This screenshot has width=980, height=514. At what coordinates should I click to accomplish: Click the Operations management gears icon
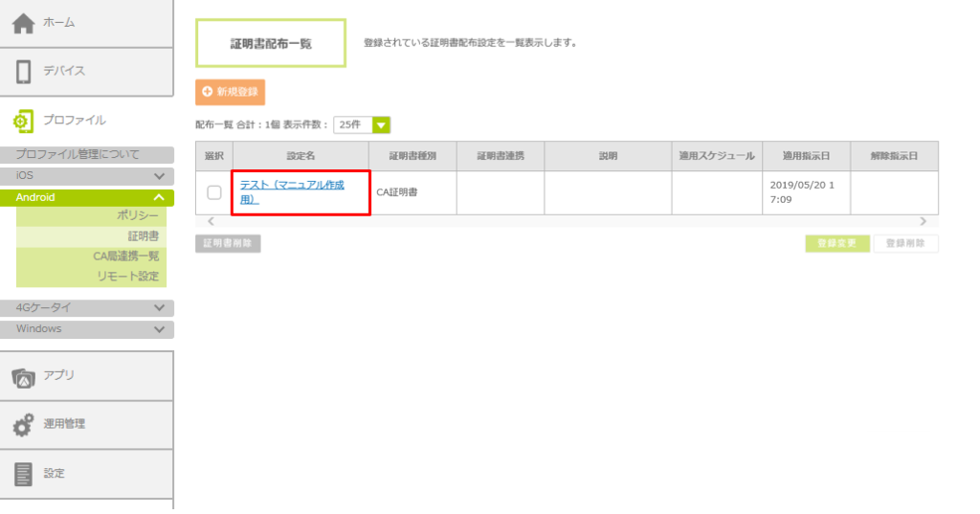point(24,425)
